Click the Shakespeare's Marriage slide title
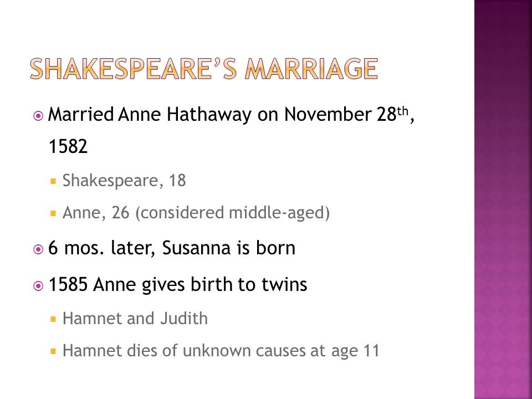Screen dimensions: 532x399 point(203,69)
